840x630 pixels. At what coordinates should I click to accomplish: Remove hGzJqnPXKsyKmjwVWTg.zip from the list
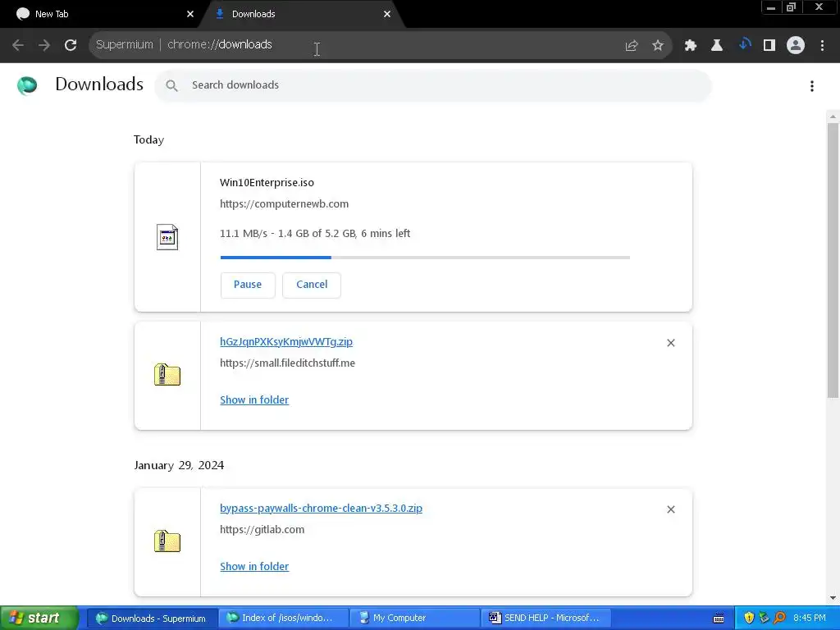tap(671, 343)
